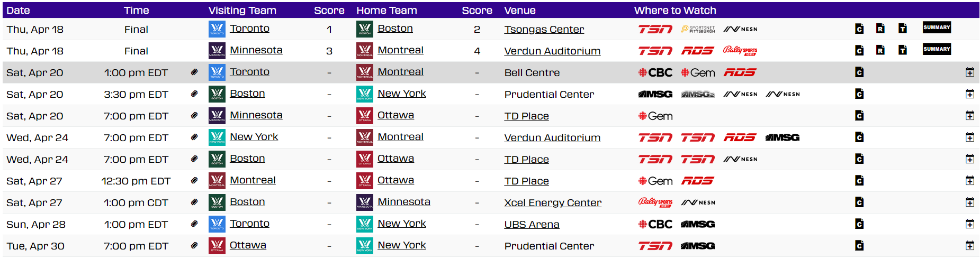Add Minnesota at Ottawa game to calendar
The width and height of the screenshot is (980, 259).
coord(969,116)
